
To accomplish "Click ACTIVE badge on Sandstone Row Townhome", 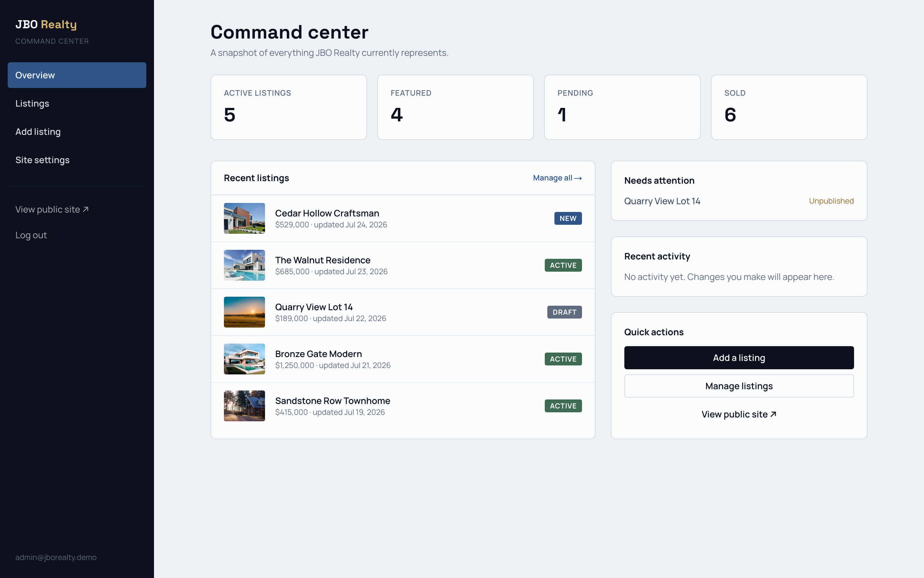I will click(x=563, y=406).
